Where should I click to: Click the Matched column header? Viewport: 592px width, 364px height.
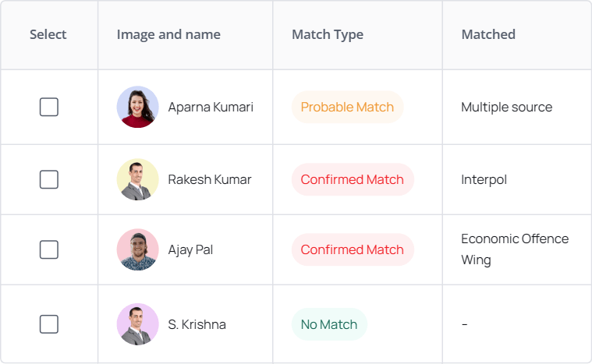[x=488, y=34]
